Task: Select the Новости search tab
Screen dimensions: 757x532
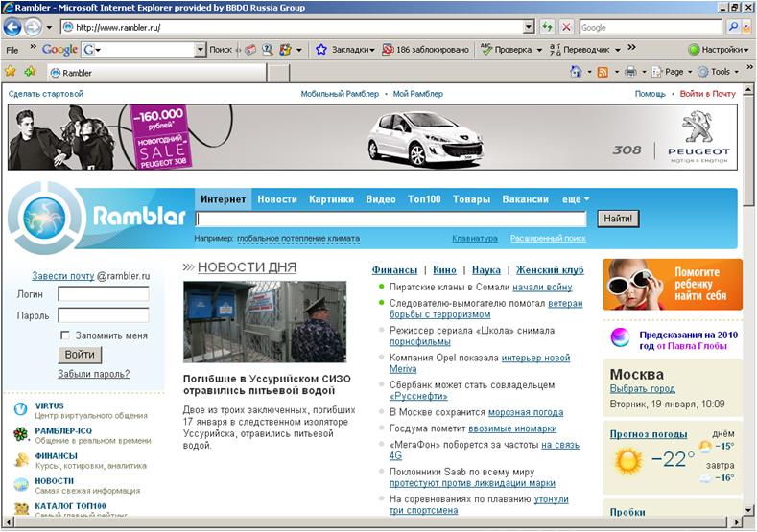Action: click(x=277, y=199)
